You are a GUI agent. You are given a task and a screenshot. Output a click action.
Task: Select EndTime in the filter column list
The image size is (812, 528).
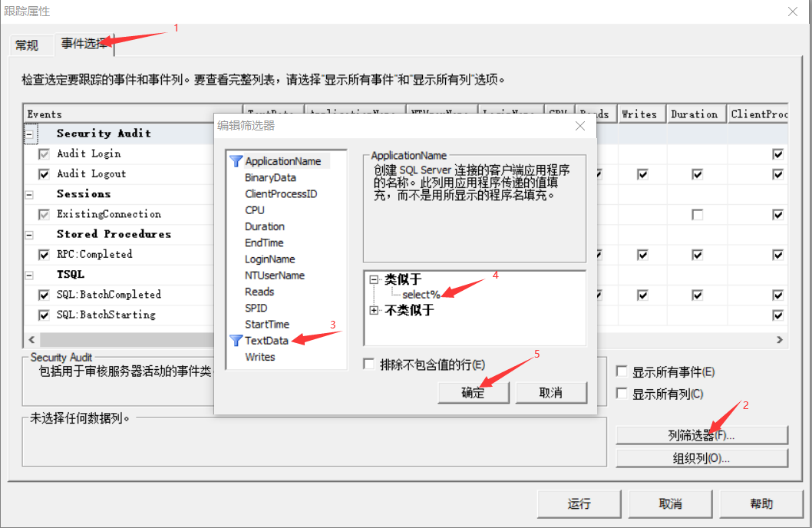(264, 243)
